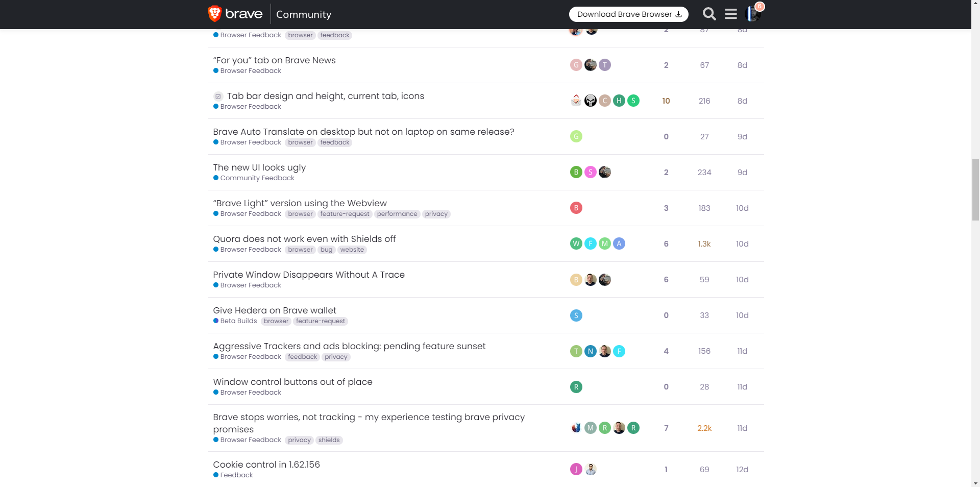Click the H avatar in the Tab bar design row

click(619, 101)
